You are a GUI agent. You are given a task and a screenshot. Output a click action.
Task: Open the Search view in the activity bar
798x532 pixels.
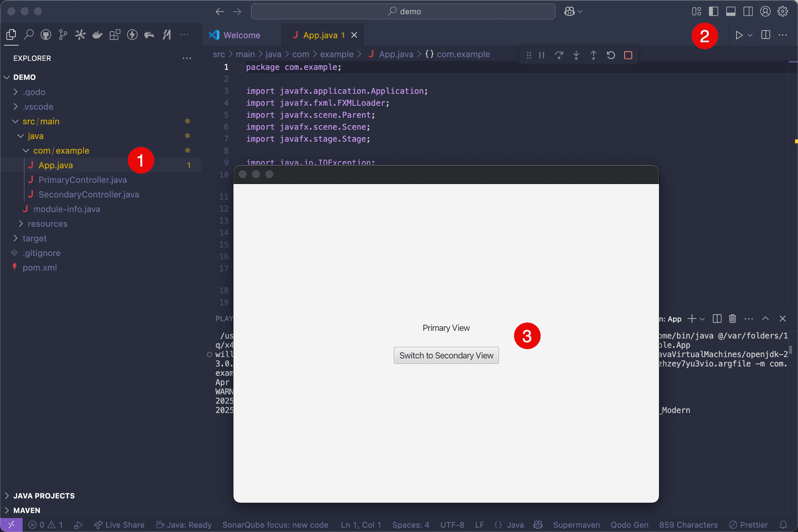(29, 34)
